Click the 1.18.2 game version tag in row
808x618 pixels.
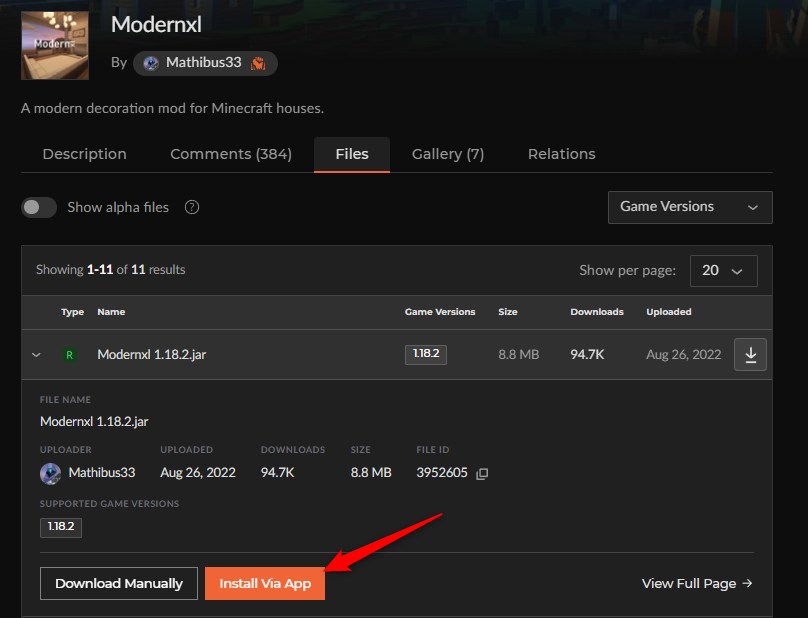click(426, 355)
